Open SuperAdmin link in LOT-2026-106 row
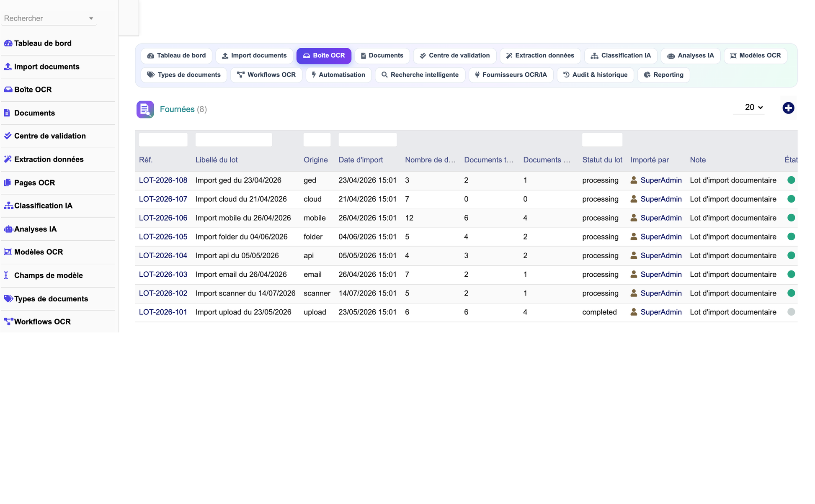Image resolution: width=815 pixels, height=504 pixels. click(661, 218)
